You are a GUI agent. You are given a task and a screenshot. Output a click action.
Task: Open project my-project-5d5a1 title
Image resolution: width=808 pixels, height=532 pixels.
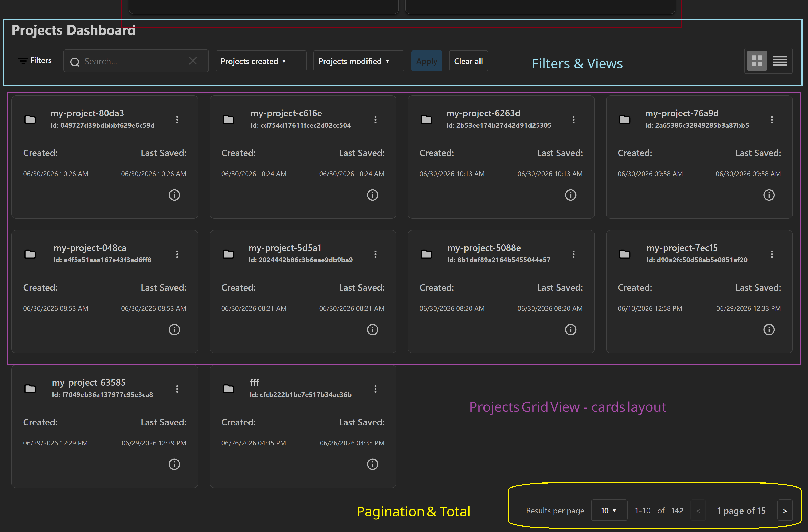pos(285,248)
